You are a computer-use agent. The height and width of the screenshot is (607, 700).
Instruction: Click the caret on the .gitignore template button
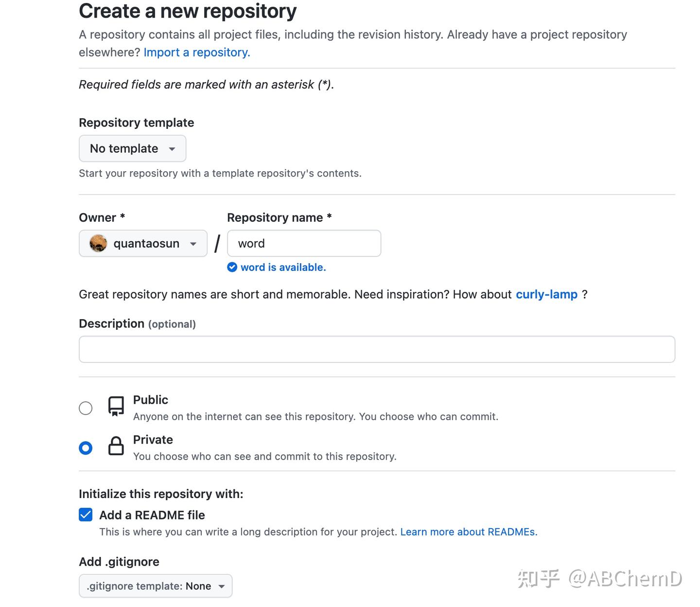[222, 586]
